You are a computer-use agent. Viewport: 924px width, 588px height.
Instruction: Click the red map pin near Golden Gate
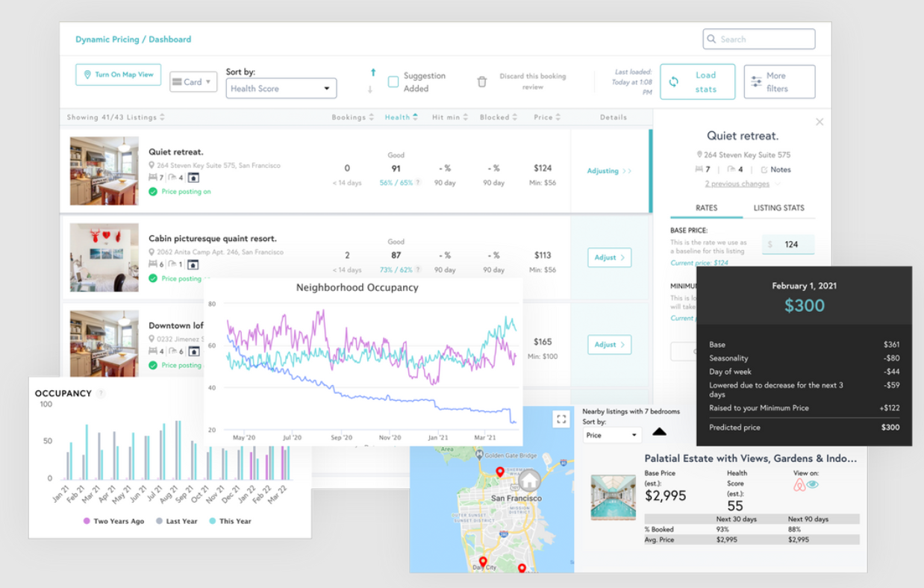pyautogui.click(x=500, y=472)
